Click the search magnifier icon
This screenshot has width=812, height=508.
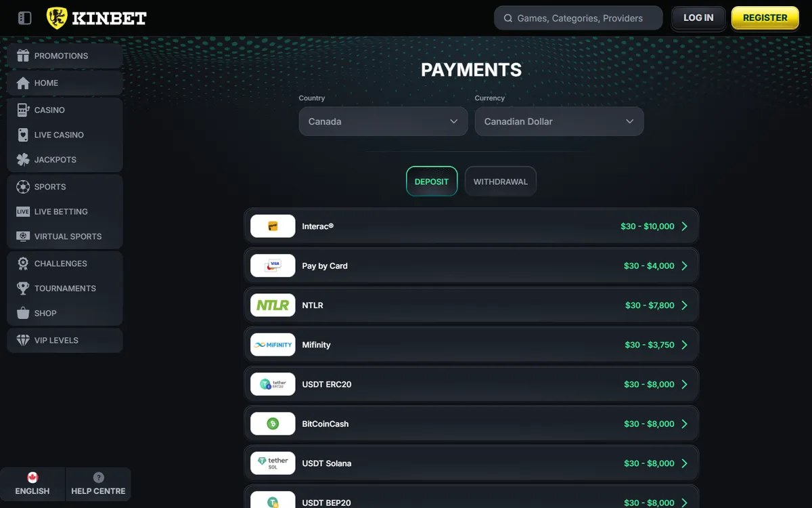508,18
